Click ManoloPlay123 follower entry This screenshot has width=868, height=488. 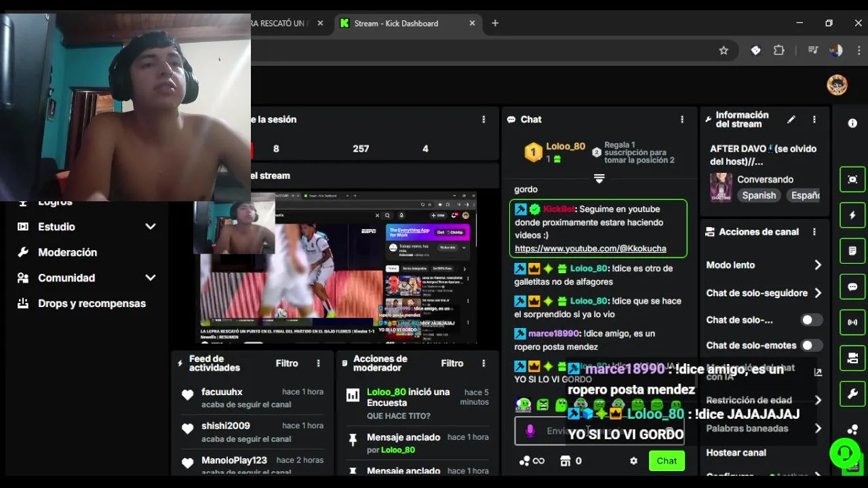click(234, 460)
